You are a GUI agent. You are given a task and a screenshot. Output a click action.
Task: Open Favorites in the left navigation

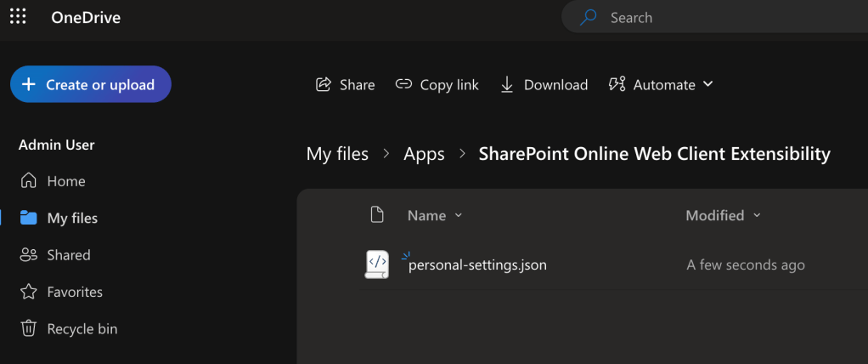click(75, 292)
